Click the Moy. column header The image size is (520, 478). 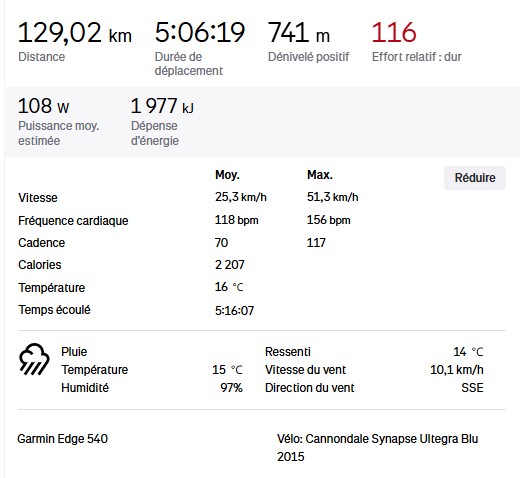pyautogui.click(x=227, y=175)
